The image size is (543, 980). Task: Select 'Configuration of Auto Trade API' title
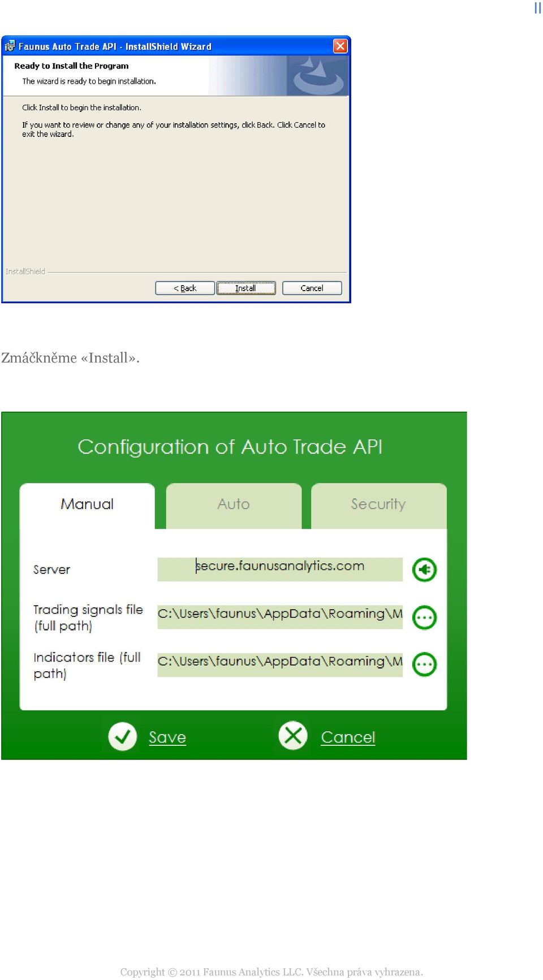pyautogui.click(x=230, y=447)
